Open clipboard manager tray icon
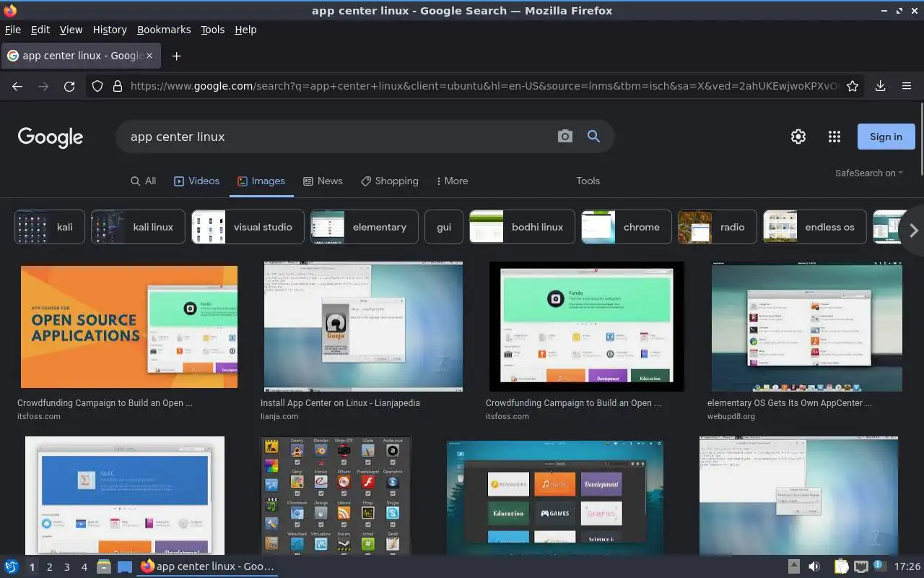 [842, 566]
